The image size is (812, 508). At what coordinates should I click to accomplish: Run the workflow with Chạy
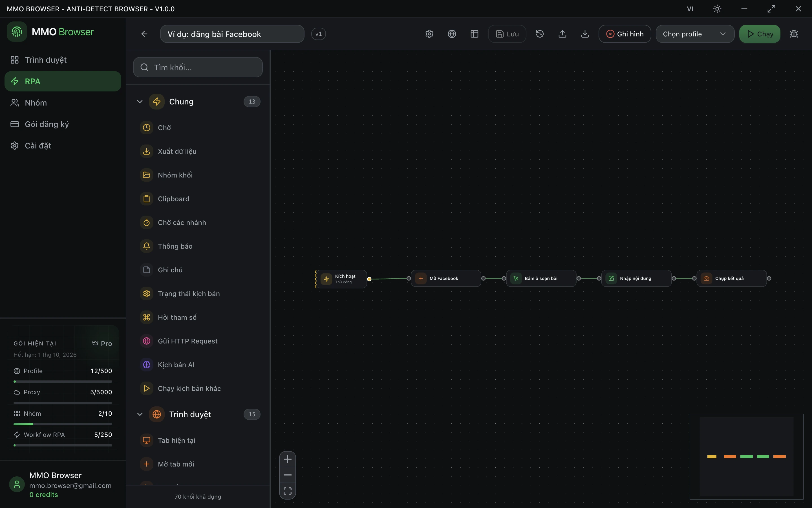[x=760, y=34]
